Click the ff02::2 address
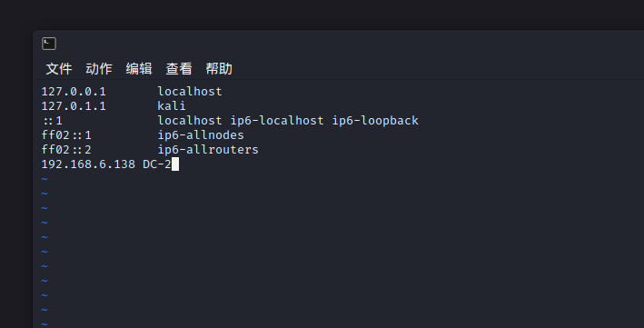 [66, 150]
